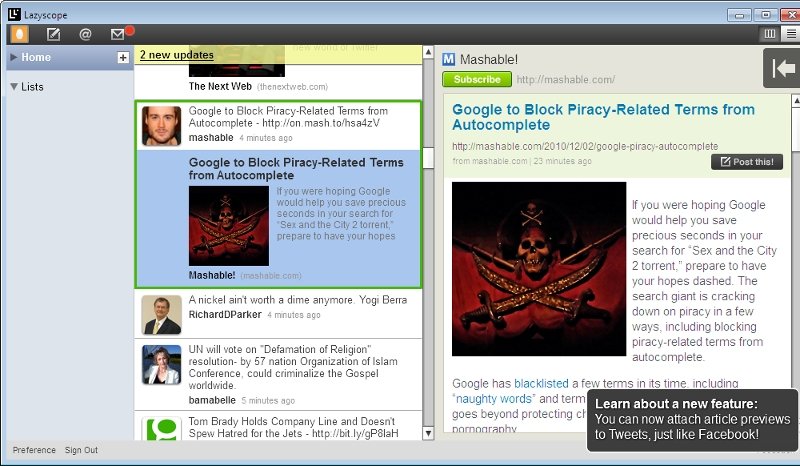The height and width of the screenshot is (466, 800).
Task: Collapse article panel with arrow button
Action: click(782, 68)
